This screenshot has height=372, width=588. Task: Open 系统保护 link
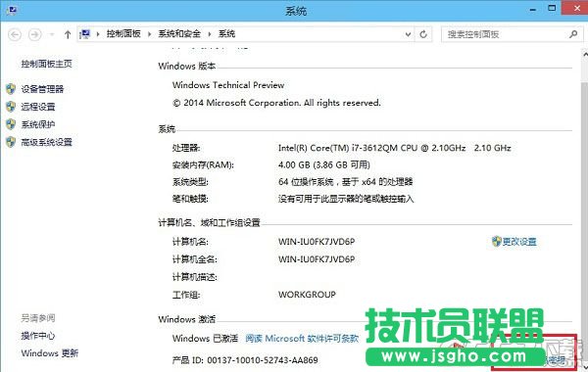click(38, 124)
